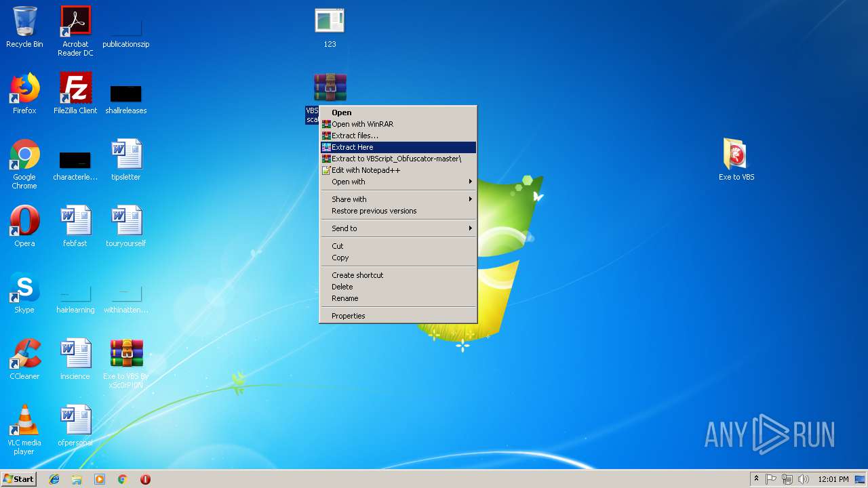Image resolution: width=868 pixels, height=488 pixels.
Task: Open Google Chrome desktop shortcut
Action: (x=24, y=164)
